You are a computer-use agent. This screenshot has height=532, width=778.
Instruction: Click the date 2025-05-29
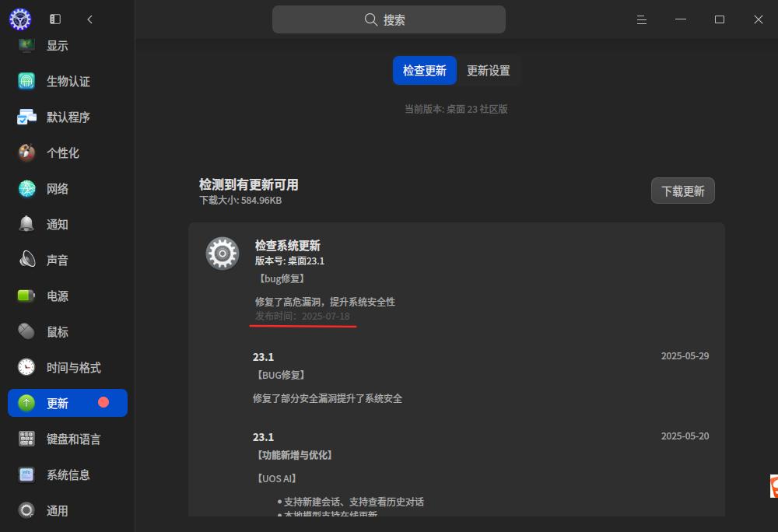pos(685,356)
